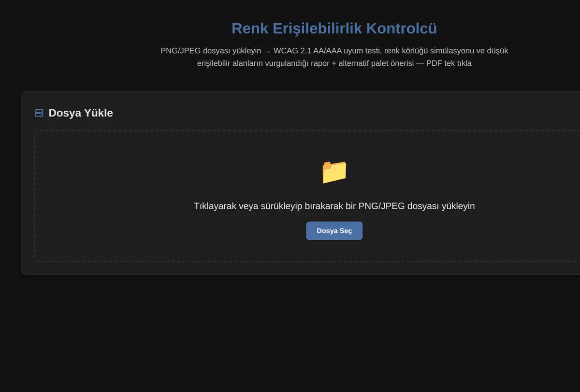This screenshot has height=392, width=580.
Task: Select the Dosya Yükle section heading
Action: (x=81, y=113)
